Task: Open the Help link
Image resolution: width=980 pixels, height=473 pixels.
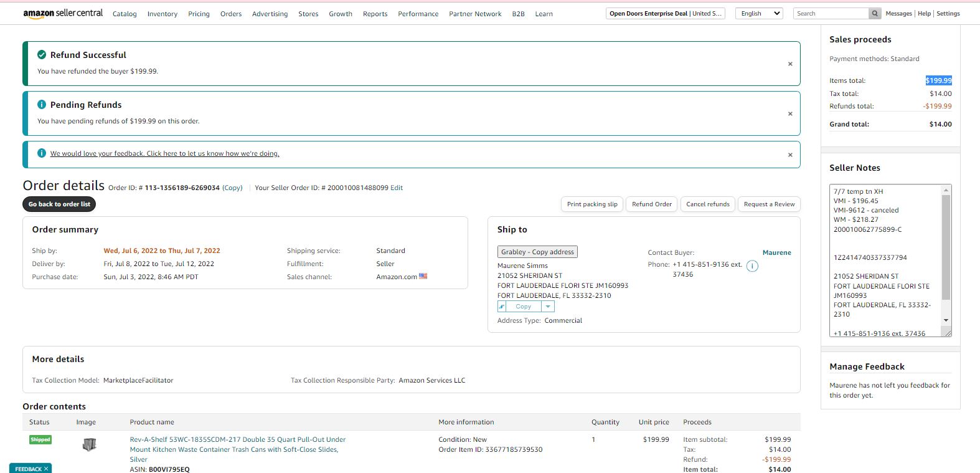Action: [x=924, y=13]
